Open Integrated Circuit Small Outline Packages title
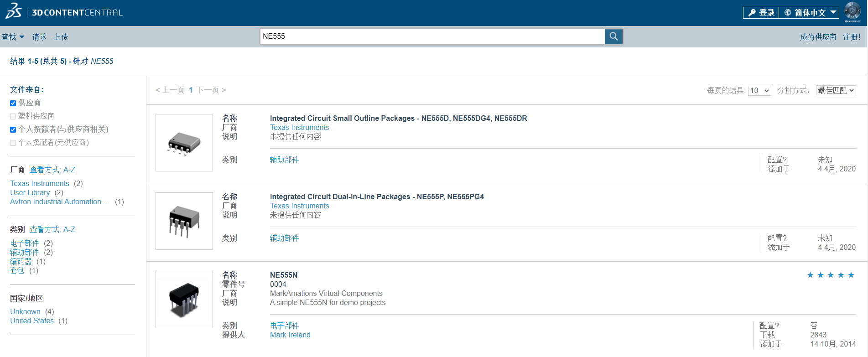The width and height of the screenshot is (868, 357). [398, 118]
